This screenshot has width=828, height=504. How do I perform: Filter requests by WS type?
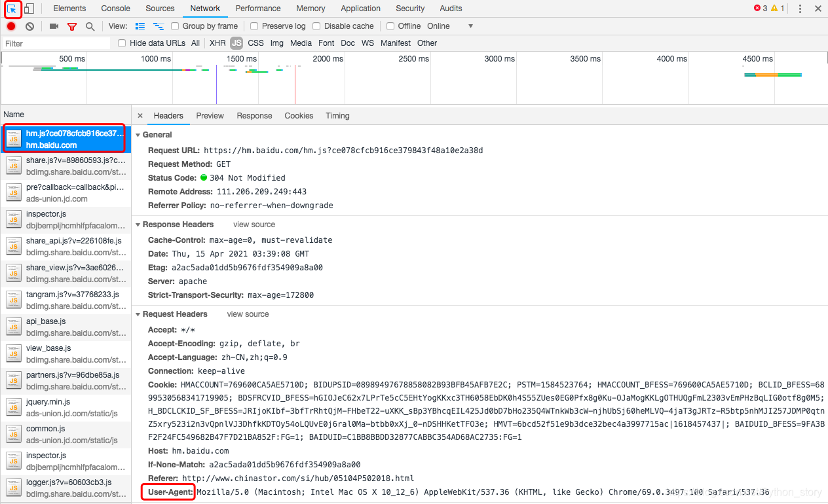point(367,43)
